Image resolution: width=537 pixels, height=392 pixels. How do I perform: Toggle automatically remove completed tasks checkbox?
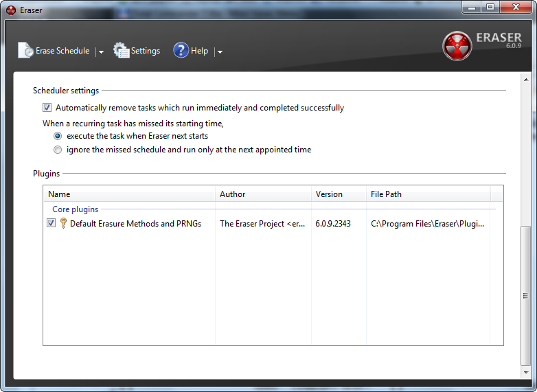click(47, 108)
